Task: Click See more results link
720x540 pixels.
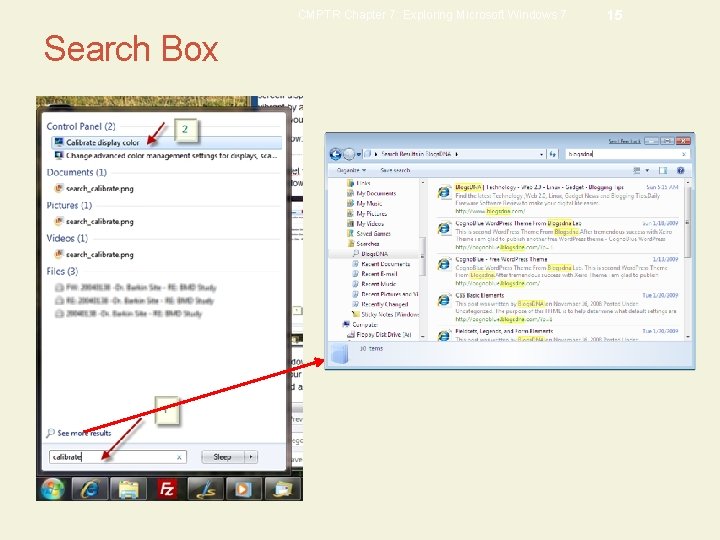Action: pos(84,433)
